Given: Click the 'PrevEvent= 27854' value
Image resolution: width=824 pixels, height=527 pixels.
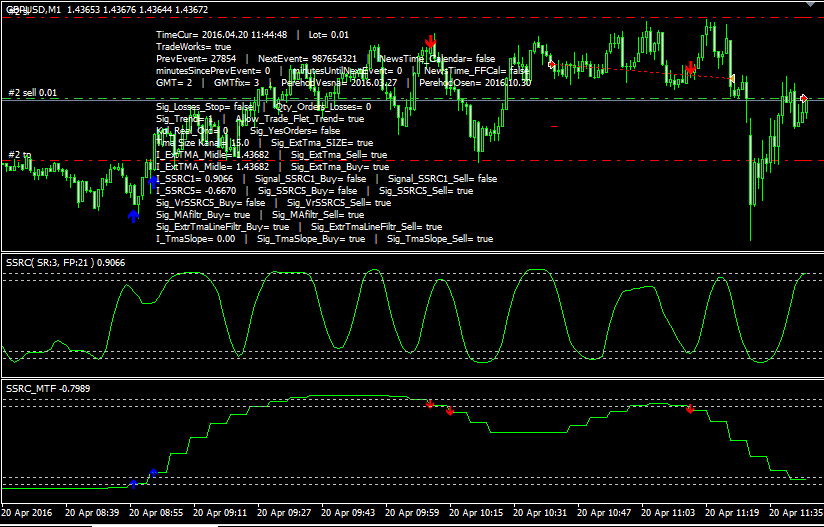Looking at the screenshot, I should [196, 59].
